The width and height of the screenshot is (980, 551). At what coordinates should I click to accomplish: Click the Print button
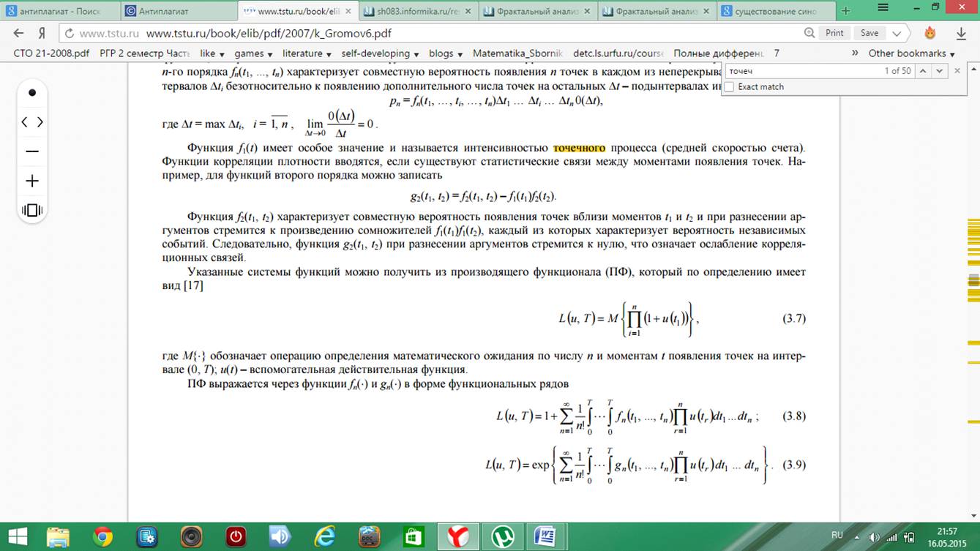[835, 33]
